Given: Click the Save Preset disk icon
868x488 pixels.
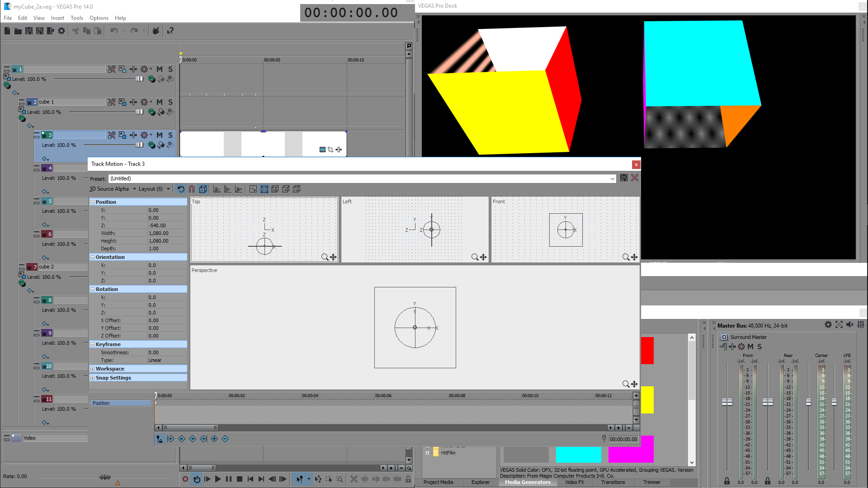Looking at the screenshot, I should click(x=624, y=178).
